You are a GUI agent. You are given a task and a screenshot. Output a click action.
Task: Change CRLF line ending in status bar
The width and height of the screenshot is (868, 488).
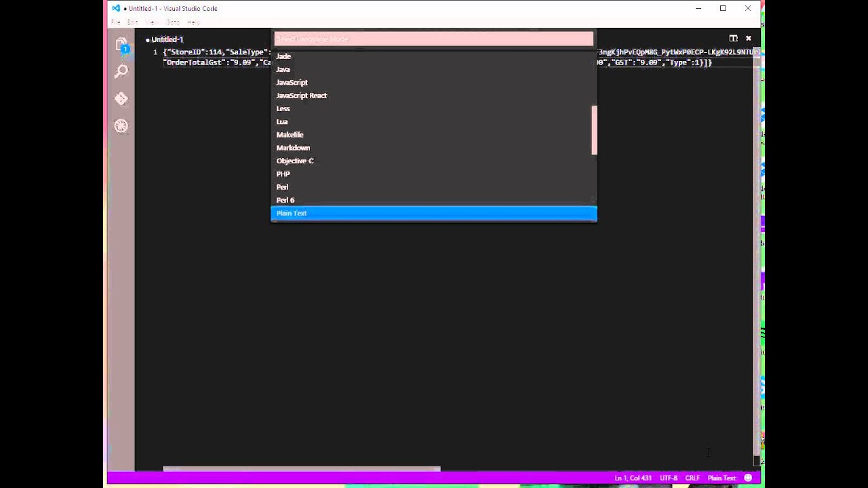pos(692,478)
